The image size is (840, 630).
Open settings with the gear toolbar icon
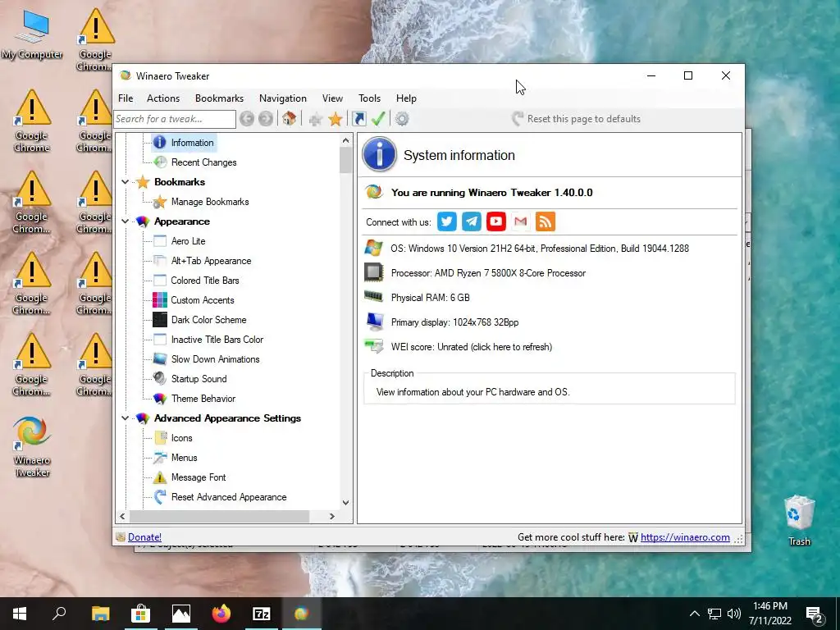click(x=402, y=118)
